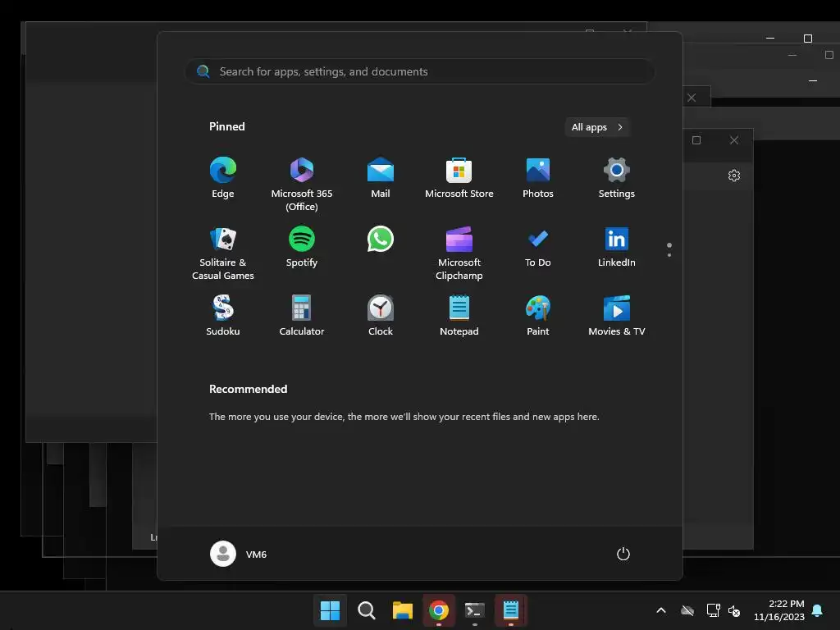Open the Calculator app

(302, 316)
